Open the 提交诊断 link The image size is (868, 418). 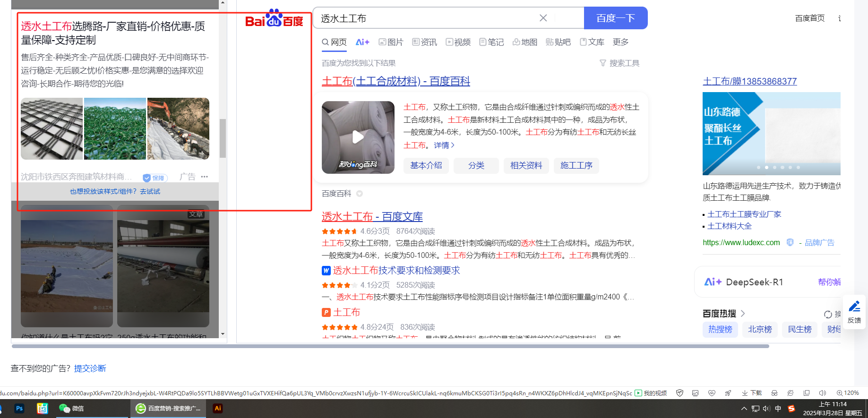[90, 368]
